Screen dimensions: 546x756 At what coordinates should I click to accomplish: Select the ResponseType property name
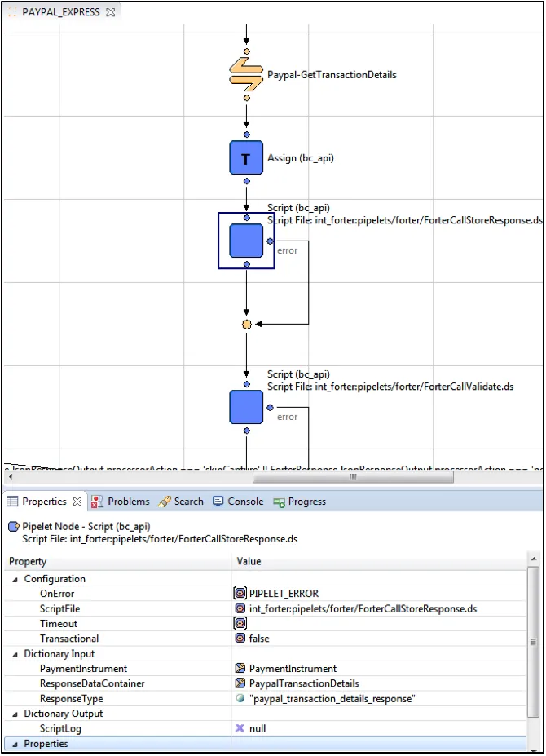coord(72,699)
